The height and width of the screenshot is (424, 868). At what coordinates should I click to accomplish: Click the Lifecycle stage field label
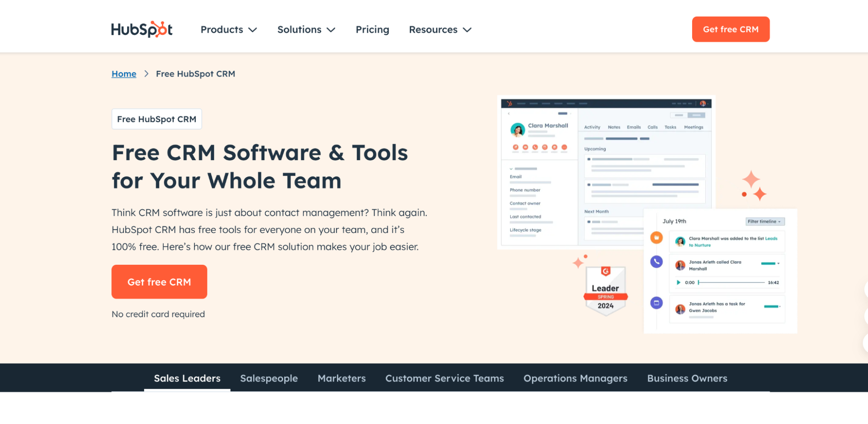tap(525, 230)
